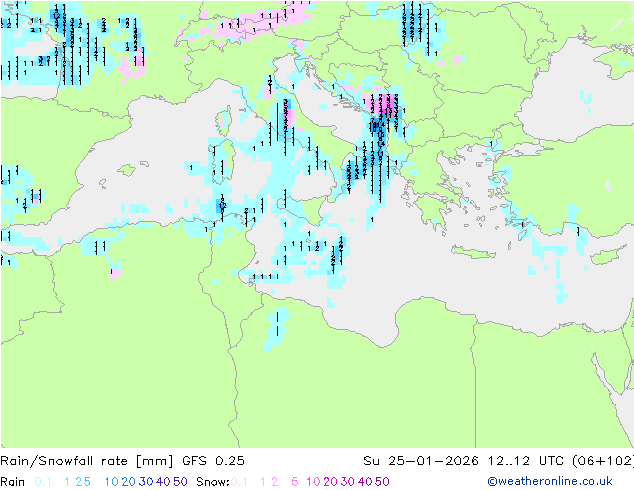
Task: Click the island of Sardinia on the map
Action: pyautogui.click(x=222, y=162)
